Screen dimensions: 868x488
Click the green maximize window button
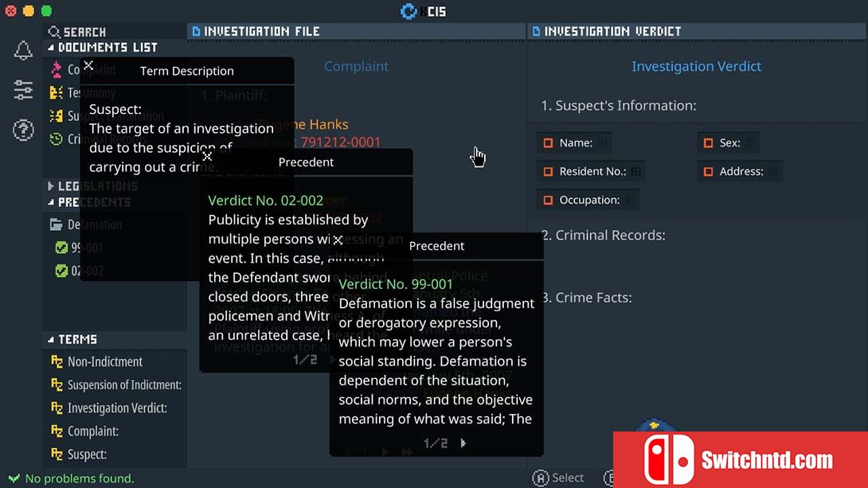tap(46, 10)
